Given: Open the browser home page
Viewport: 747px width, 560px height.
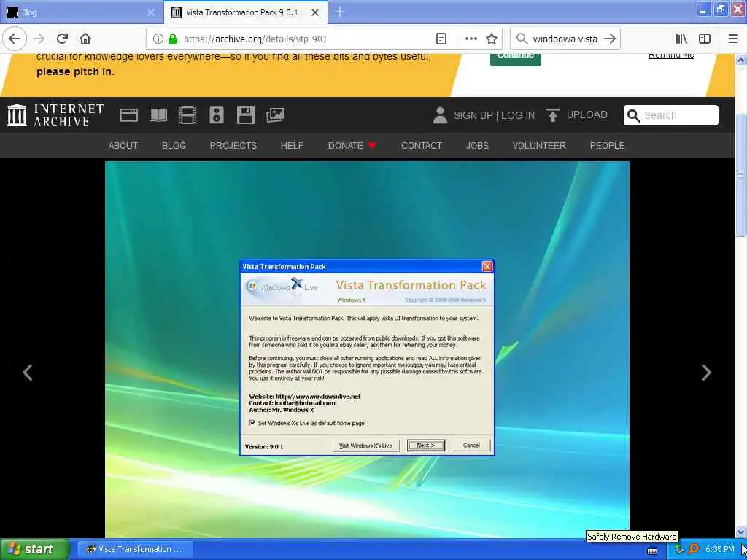Looking at the screenshot, I should click(x=85, y=39).
